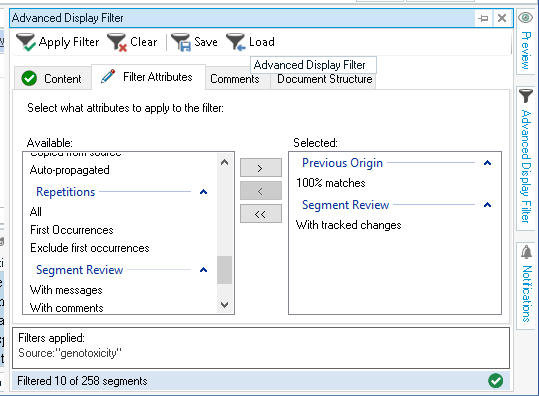Open the Notifications side tab
The width and height of the screenshot is (539, 396).
click(526, 285)
